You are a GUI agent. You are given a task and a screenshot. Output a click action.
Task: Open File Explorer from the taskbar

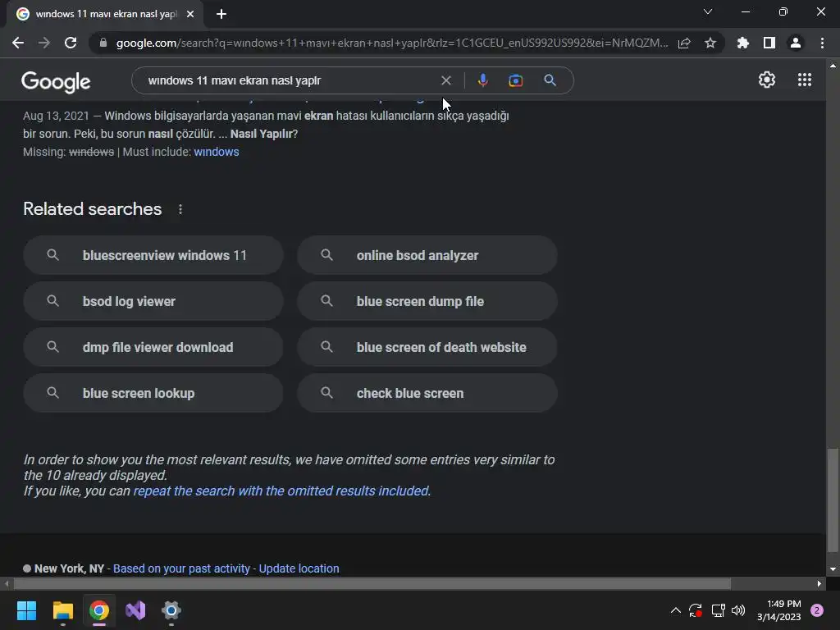62,610
